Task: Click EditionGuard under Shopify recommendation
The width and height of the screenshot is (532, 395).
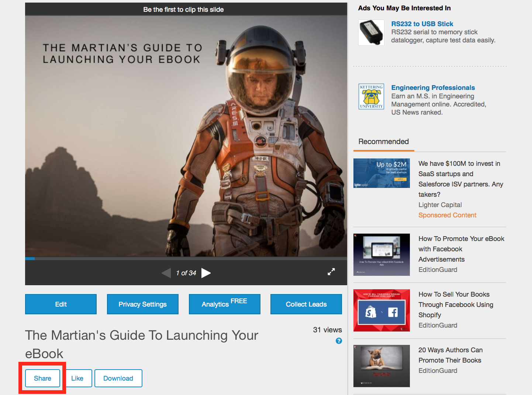Action: click(x=438, y=325)
